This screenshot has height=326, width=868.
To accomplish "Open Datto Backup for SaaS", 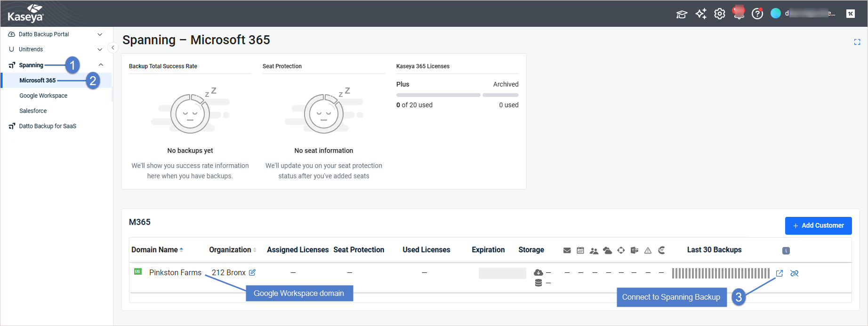I will point(48,126).
